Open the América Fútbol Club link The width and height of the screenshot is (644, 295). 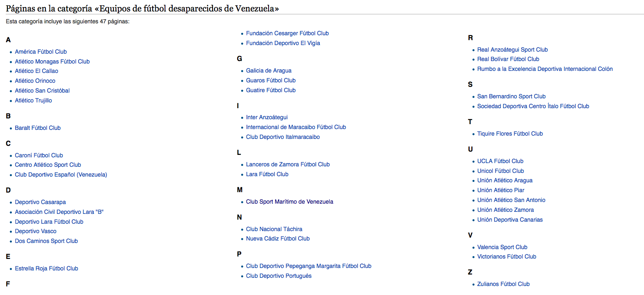tap(41, 52)
